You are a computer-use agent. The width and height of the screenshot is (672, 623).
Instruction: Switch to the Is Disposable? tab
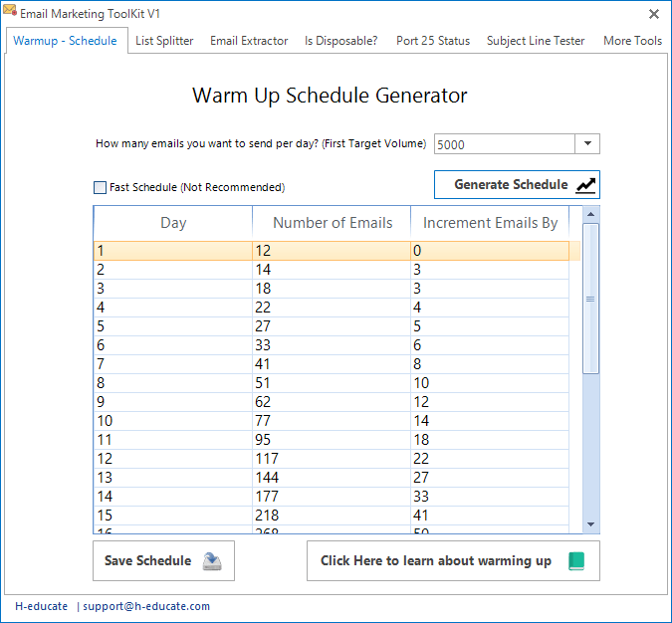pyautogui.click(x=341, y=41)
